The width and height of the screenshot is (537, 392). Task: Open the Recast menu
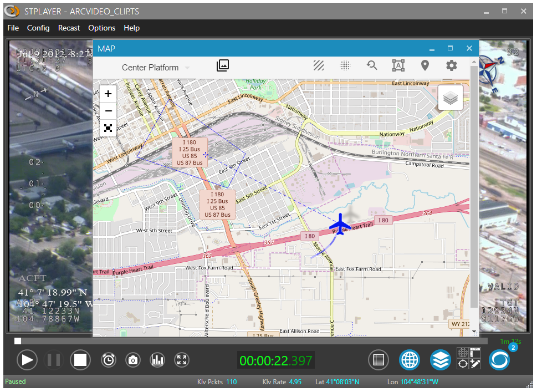69,28
